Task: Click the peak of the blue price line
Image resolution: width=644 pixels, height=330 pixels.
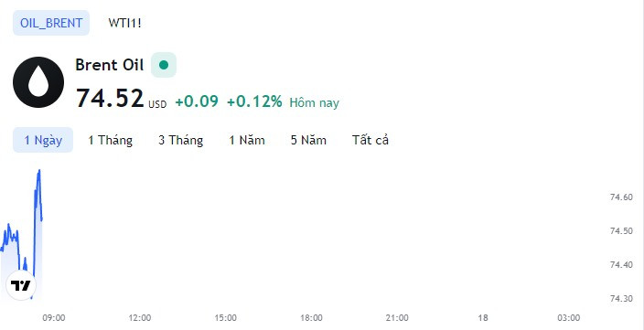Action: click(39, 170)
